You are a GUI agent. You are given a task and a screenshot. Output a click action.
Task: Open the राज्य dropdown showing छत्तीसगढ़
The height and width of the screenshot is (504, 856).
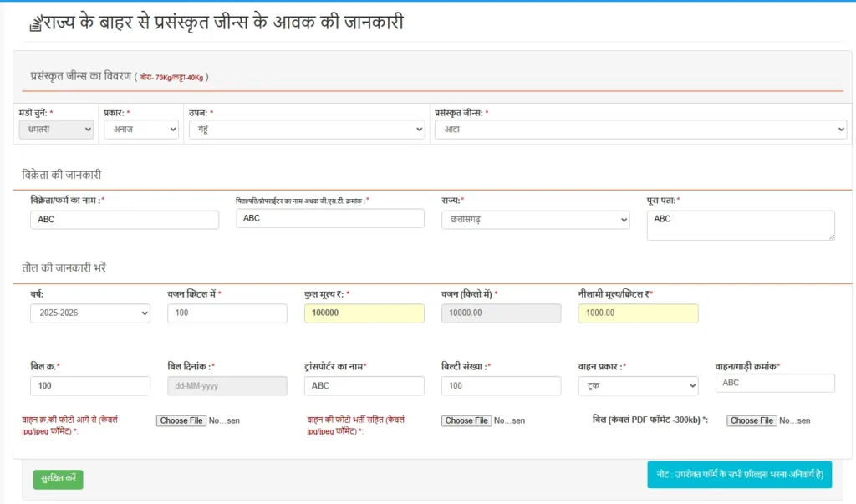(535, 220)
